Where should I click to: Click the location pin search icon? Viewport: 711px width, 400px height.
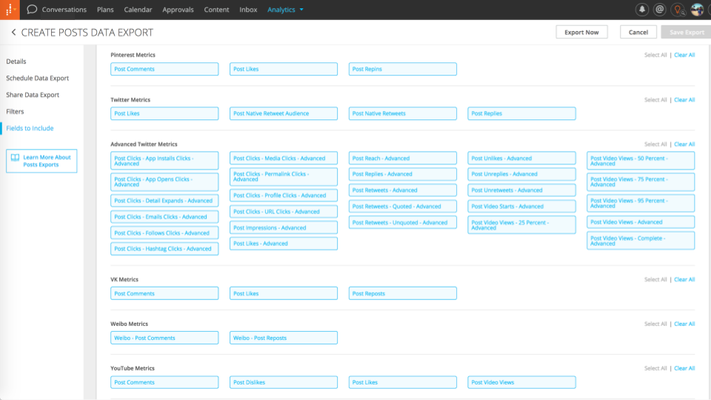(678, 10)
